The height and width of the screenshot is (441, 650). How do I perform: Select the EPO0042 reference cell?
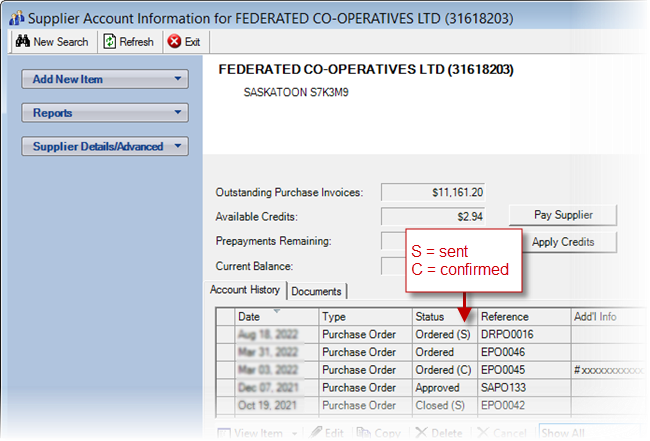click(524, 405)
